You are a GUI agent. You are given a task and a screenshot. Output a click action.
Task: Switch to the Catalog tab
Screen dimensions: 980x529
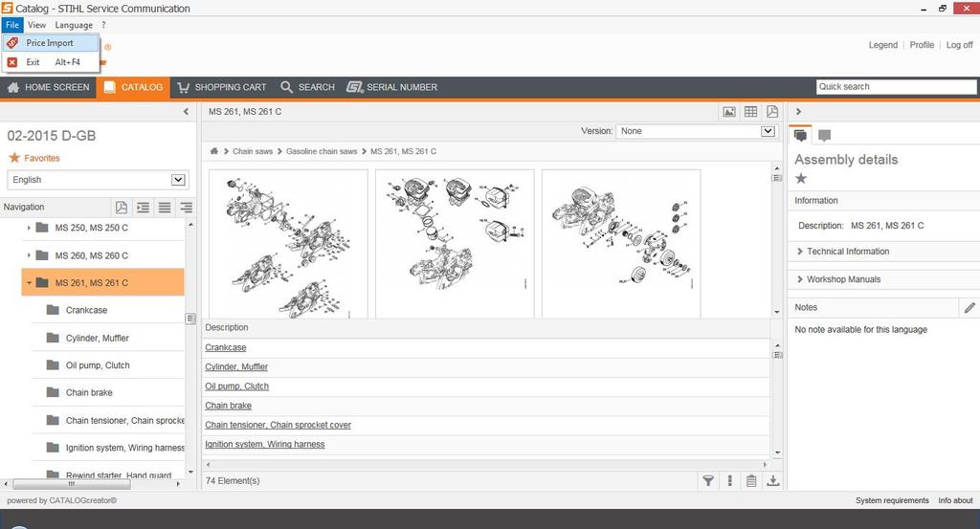click(133, 87)
